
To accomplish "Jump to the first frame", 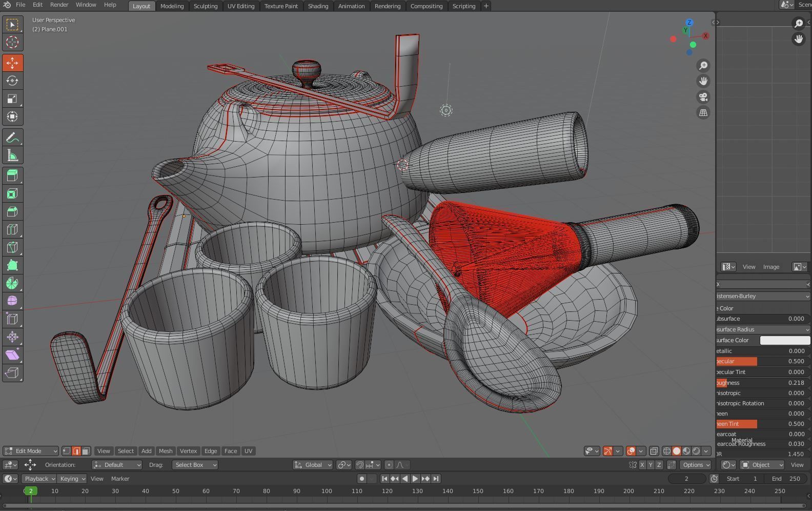I will (x=384, y=479).
